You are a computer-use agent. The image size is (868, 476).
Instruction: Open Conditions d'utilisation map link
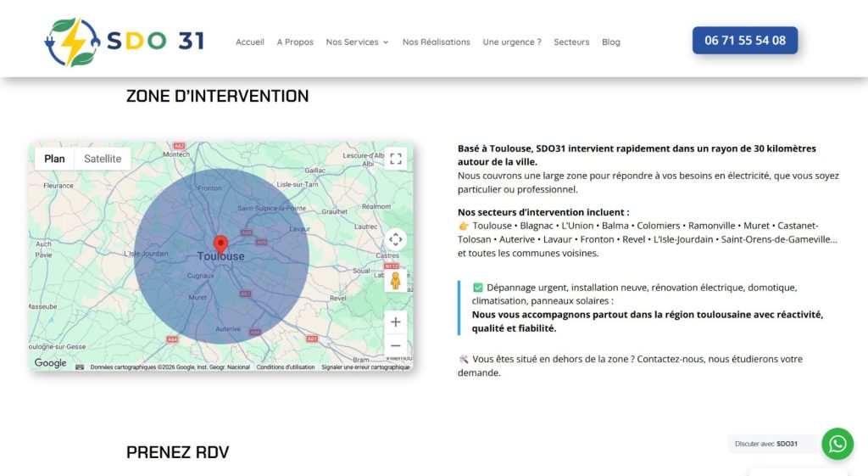[285, 367]
